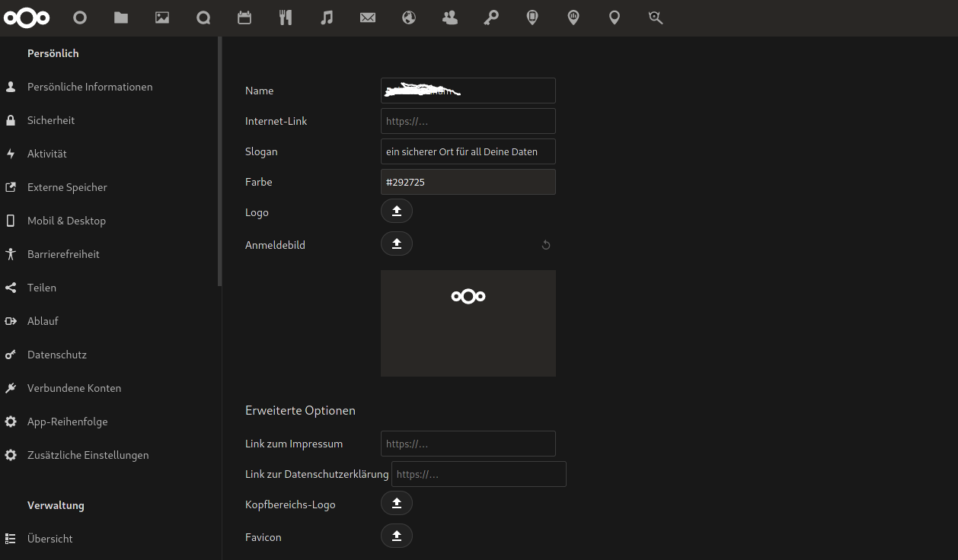This screenshot has height=560, width=958.
Task: Open the globe app icon
Action: (409, 17)
